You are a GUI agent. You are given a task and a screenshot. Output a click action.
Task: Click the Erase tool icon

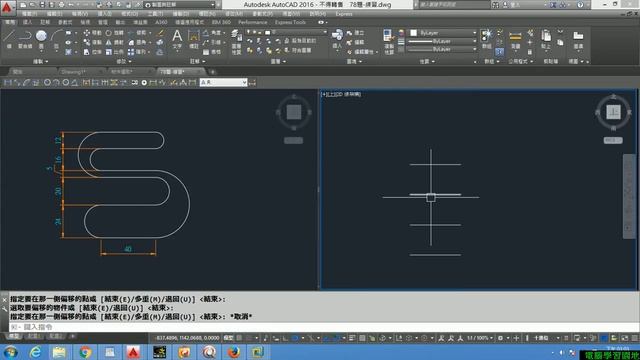(160, 33)
